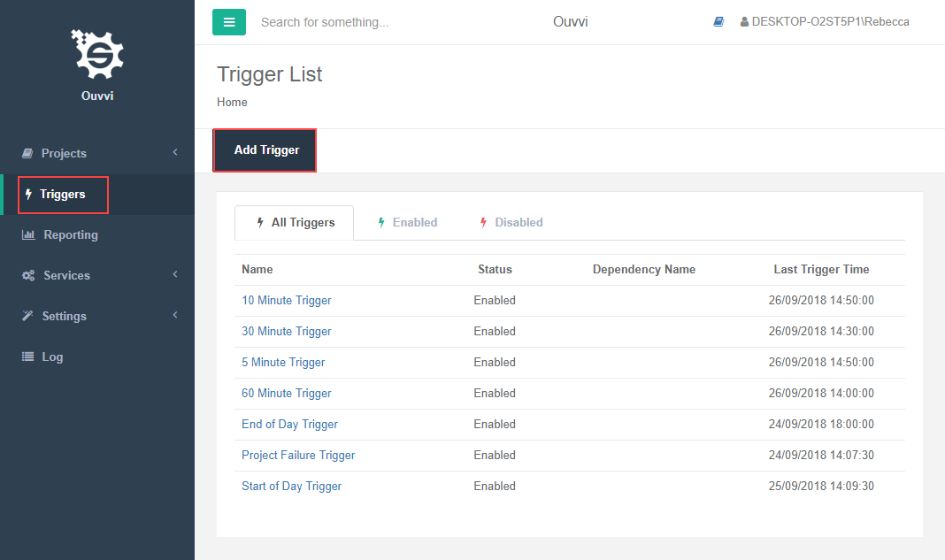
Task: Click the Ouvvi name under the sidebar logo
Action: pyautogui.click(x=97, y=96)
